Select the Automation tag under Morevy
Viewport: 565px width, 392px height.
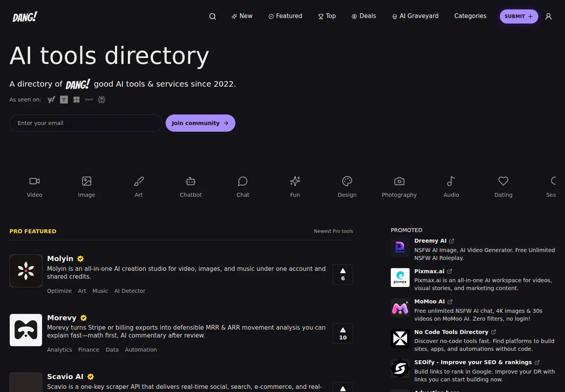pyautogui.click(x=141, y=350)
